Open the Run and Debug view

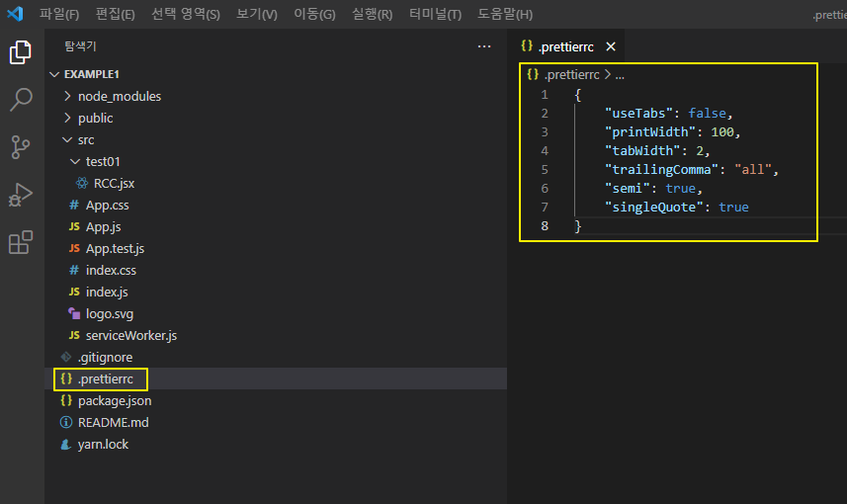[21, 195]
